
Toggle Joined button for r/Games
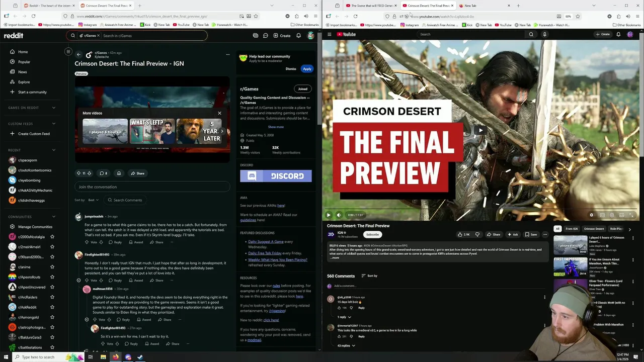click(x=302, y=89)
